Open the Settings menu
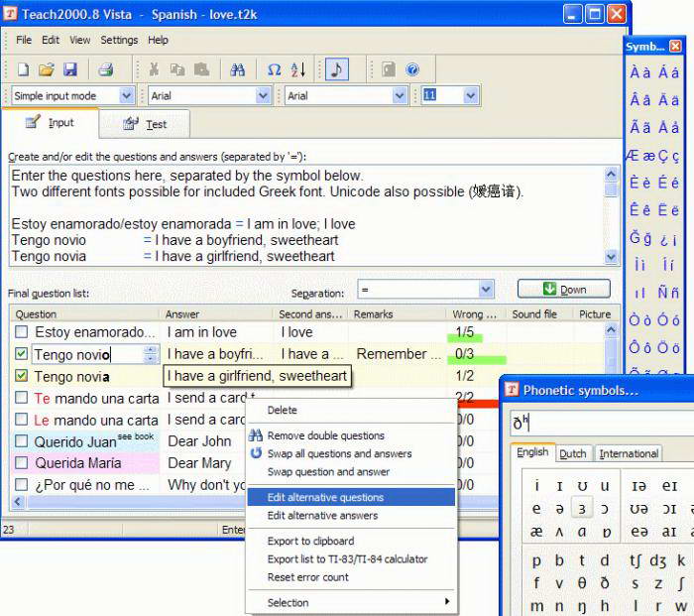694x616 pixels. [119, 40]
